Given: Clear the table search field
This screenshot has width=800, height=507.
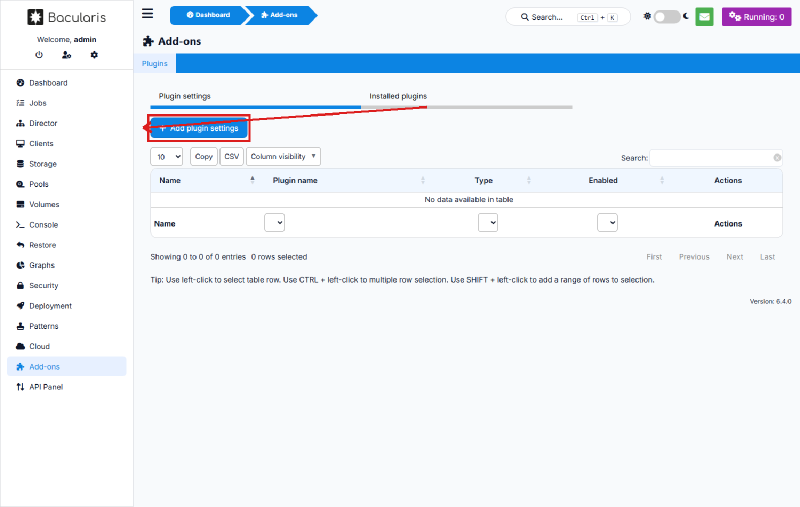Looking at the screenshot, I should (777, 158).
